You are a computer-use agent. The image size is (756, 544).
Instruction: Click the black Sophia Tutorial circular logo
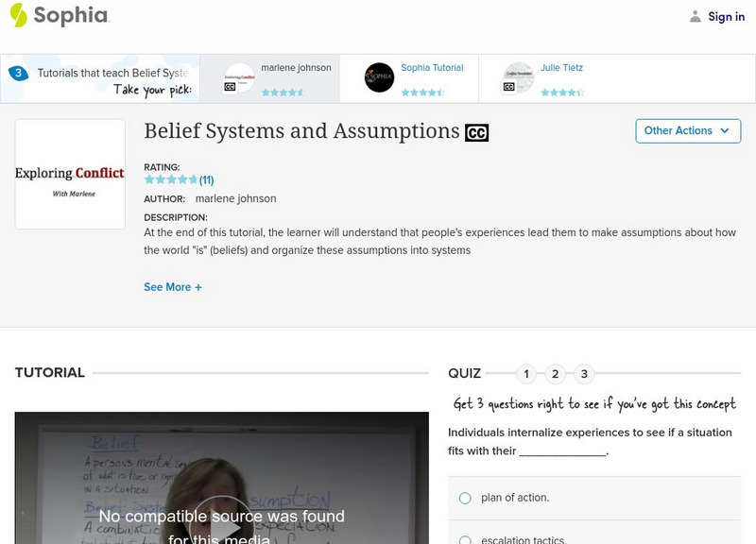(379, 78)
